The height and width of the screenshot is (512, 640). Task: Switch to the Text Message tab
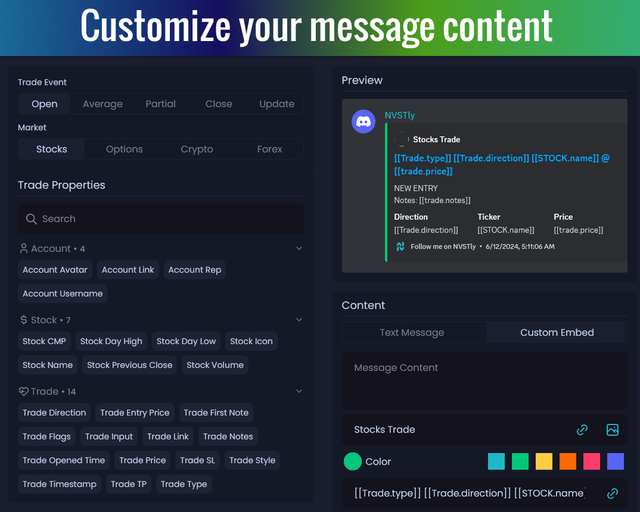[x=412, y=332]
